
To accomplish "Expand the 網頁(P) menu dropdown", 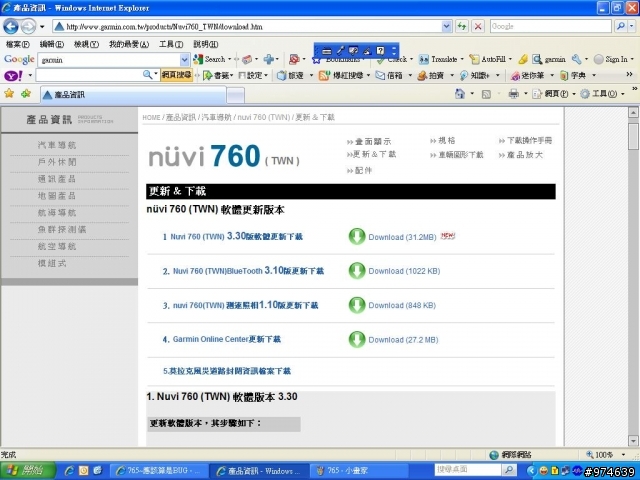I will coord(573,94).
